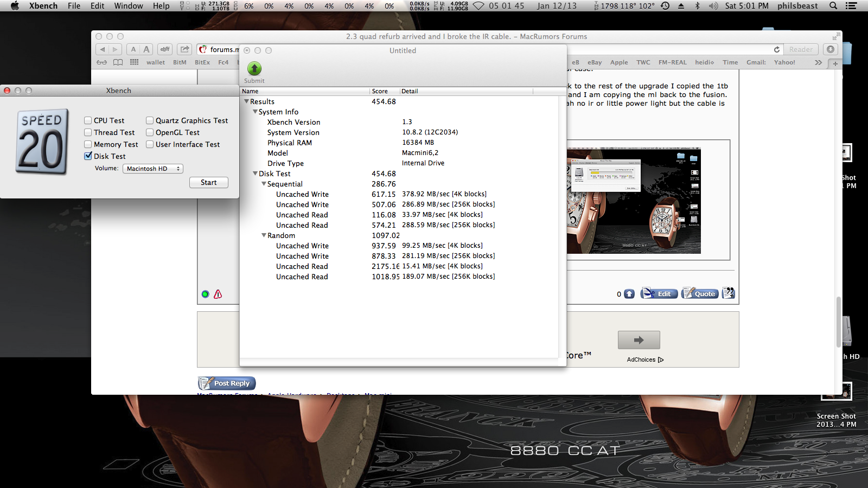Reload the page in Safari
This screenshot has height=488, width=868.
click(x=777, y=49)
